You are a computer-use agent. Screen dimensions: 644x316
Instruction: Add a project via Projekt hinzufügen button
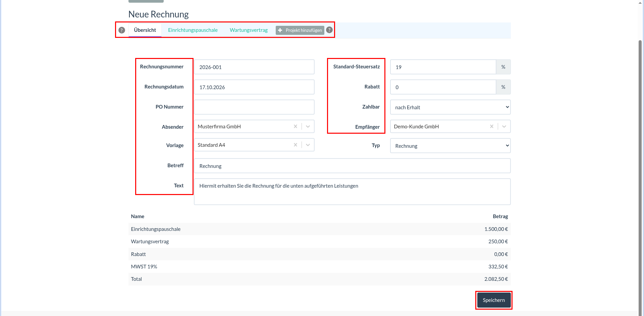pos(300,30)
